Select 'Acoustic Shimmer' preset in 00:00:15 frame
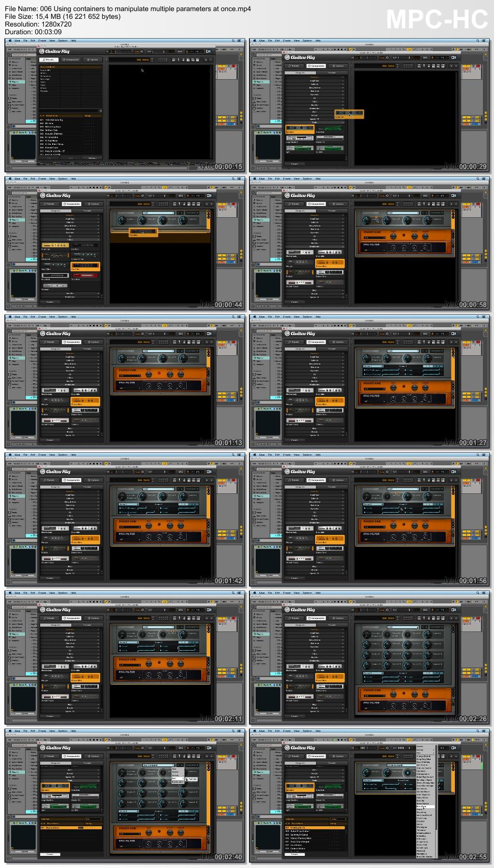This screenshot has height=868, width=494. tap(70, 134)
